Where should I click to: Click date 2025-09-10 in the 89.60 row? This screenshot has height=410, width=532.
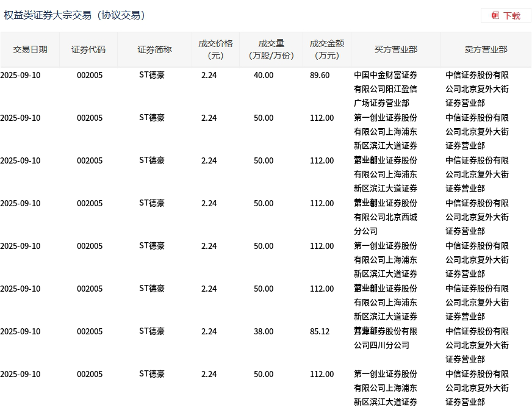coord(20,75)
